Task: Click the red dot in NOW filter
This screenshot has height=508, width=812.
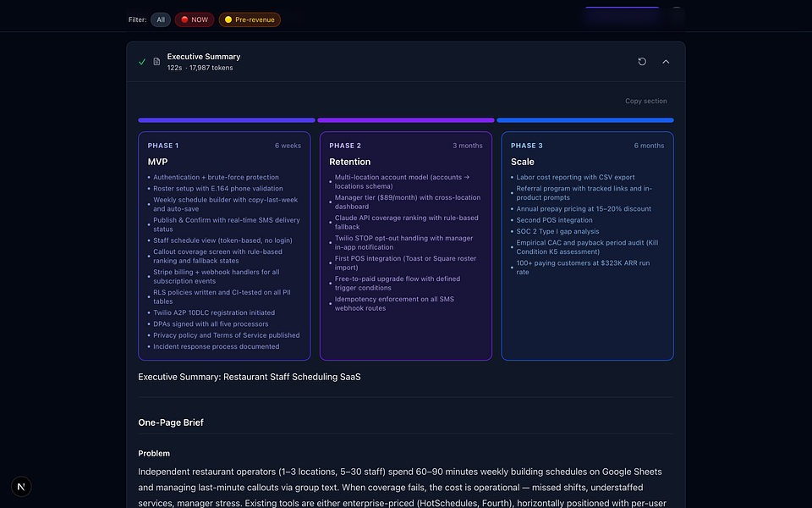Action: 184,19
